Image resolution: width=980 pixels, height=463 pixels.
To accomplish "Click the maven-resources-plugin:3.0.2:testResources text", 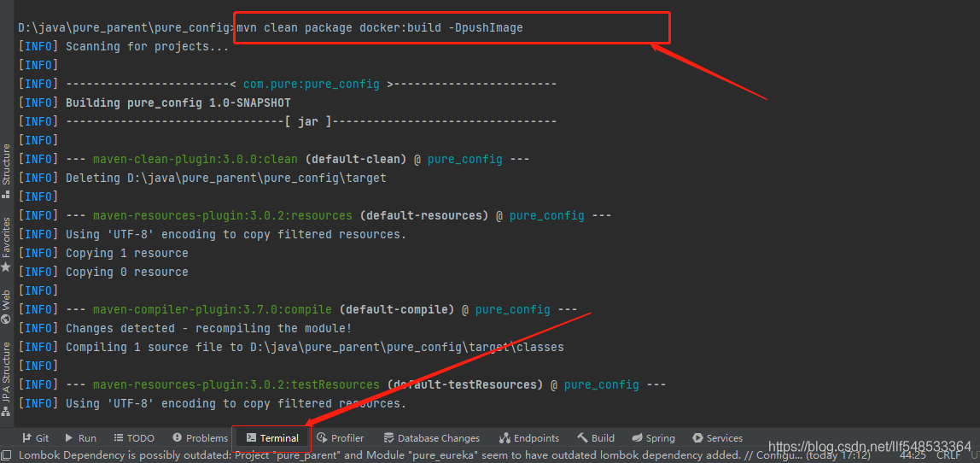I will coord(236,384).
